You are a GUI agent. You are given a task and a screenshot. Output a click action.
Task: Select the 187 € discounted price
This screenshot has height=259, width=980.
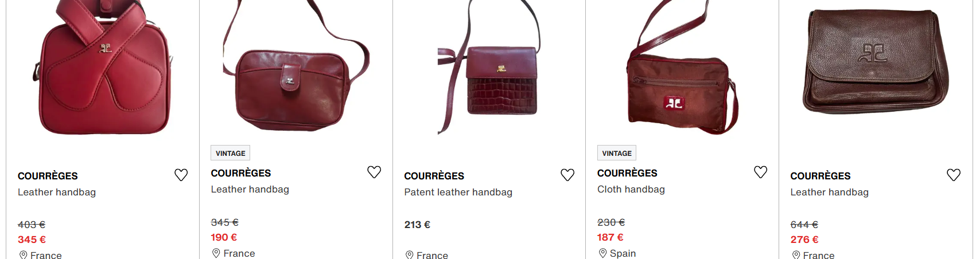pos(610,237)
